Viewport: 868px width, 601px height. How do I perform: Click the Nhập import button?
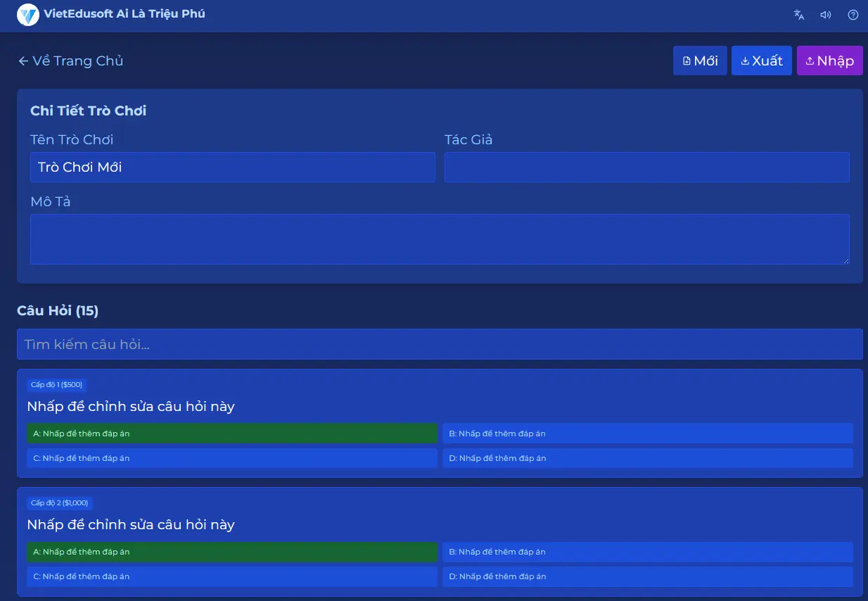[x=830, y=61]
